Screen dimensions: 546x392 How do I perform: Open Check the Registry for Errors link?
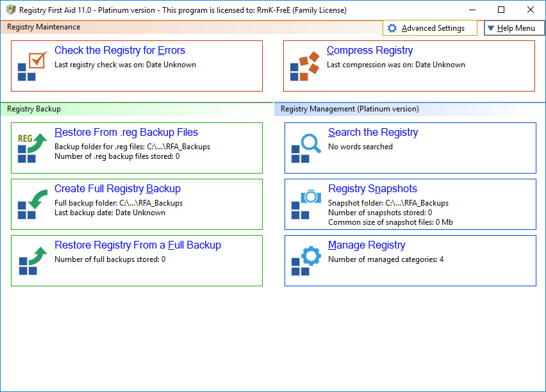[x=119, y=50]
